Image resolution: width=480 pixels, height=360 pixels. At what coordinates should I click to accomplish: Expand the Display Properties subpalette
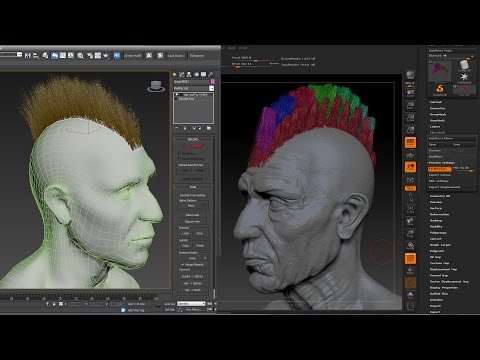(444, 287)
